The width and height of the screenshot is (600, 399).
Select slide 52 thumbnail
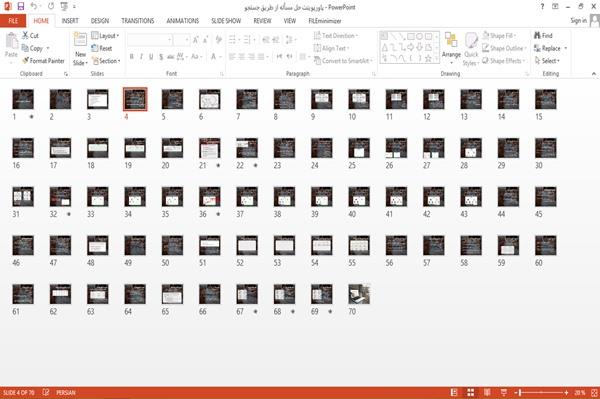pyautogui.click(x=247, y=245)
